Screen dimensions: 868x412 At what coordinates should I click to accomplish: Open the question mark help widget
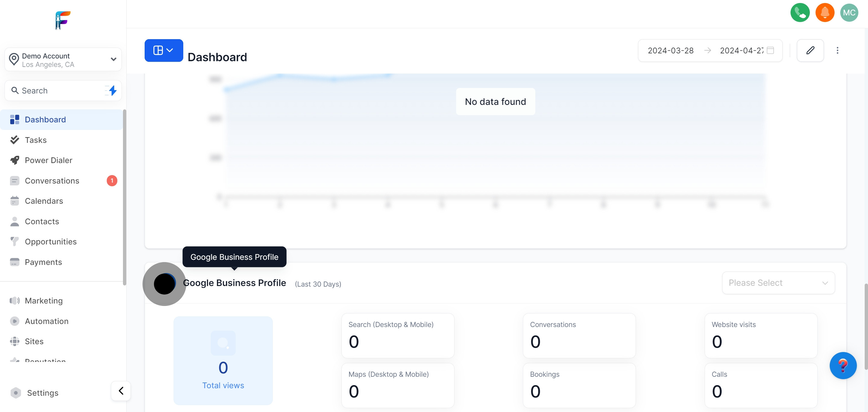843,366
